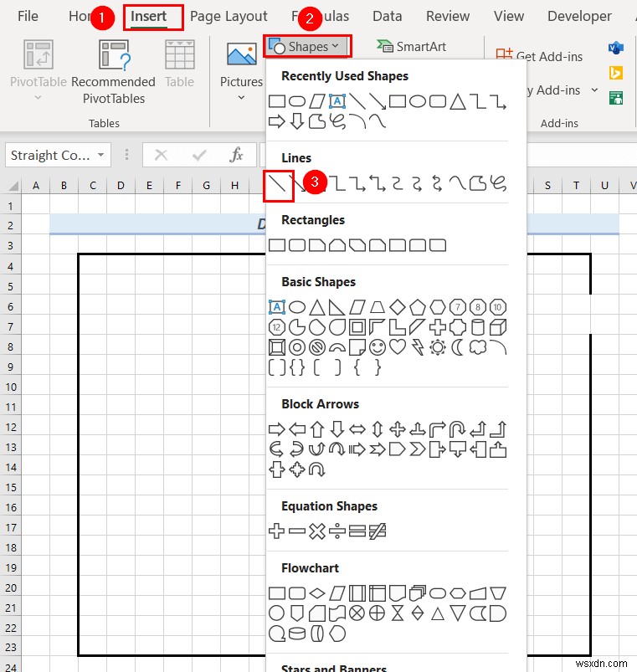Image resolution: width=637 pixels, height=672 pixels.
Task: Select the Smiley Face shape
Action: pyautogui.click(x=378, y=347)
